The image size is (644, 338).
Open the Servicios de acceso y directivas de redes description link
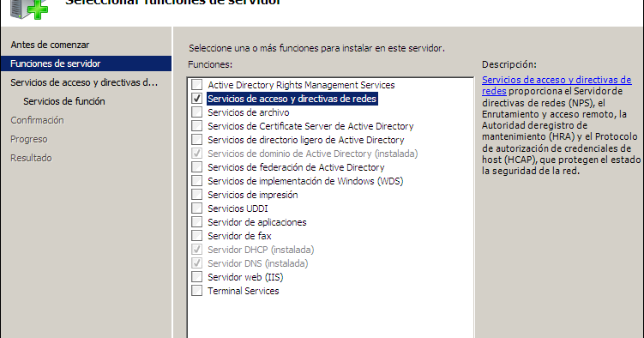[x=557, y=86]
